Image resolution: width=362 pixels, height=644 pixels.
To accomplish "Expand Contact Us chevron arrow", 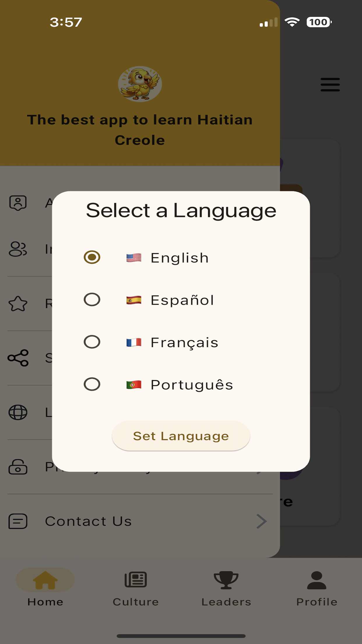I will click(261, 521).
